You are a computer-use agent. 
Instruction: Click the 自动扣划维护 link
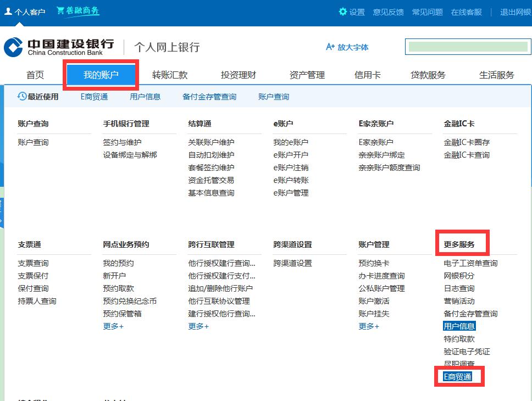[x=212, y=155]
